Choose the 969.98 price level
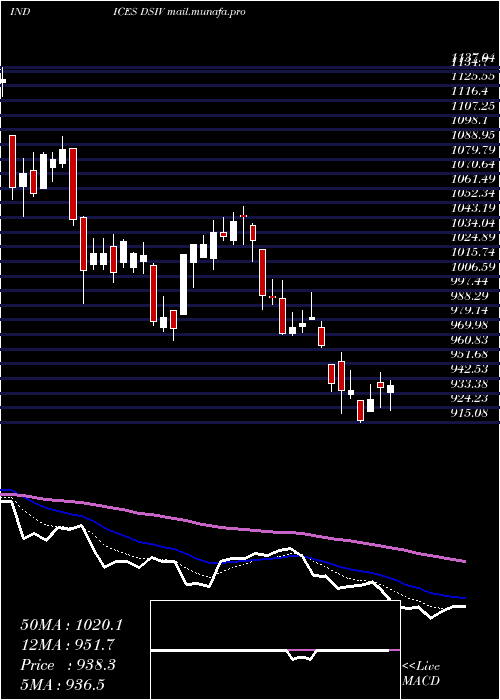Screen dimensions: 500x700 tap(470, 325)
